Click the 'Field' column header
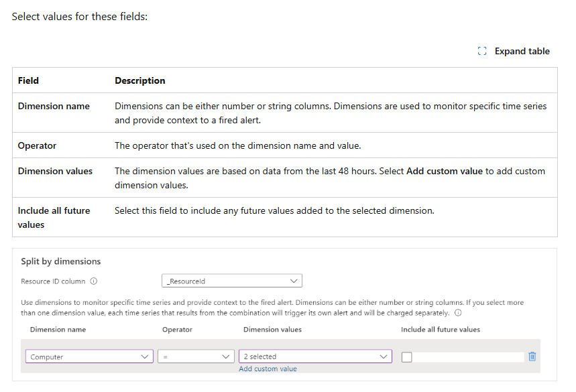This screenshot has width=576, height=392. 28,80
